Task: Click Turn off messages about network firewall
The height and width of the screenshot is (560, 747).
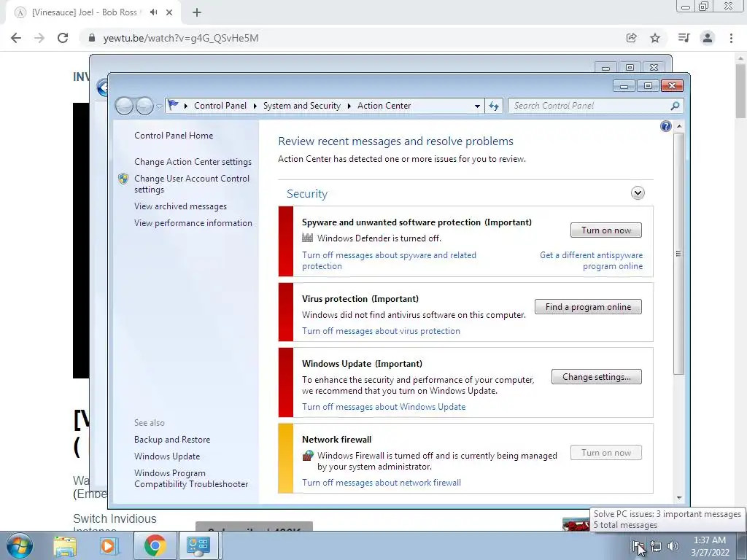Action: [x=381, y=483]
